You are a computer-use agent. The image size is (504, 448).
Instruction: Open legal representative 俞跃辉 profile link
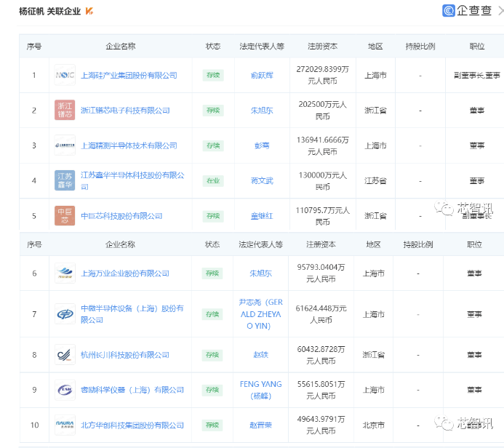[x=261, y=76]
